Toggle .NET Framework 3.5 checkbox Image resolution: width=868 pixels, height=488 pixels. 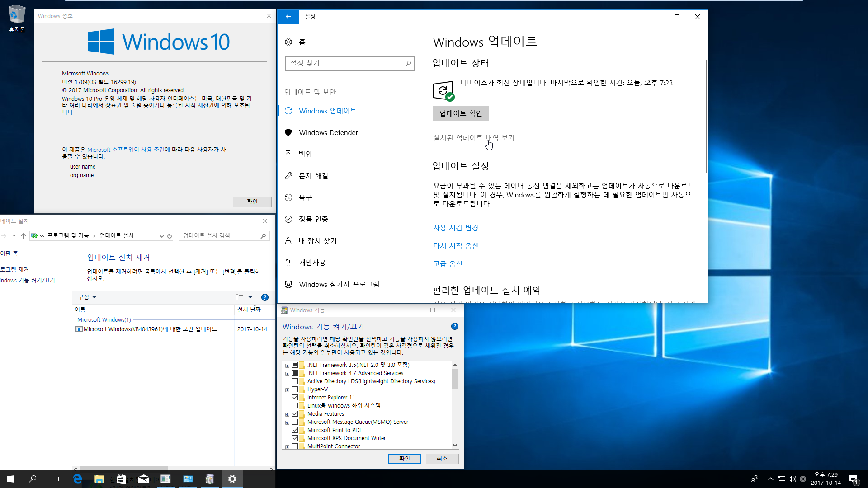295,365
